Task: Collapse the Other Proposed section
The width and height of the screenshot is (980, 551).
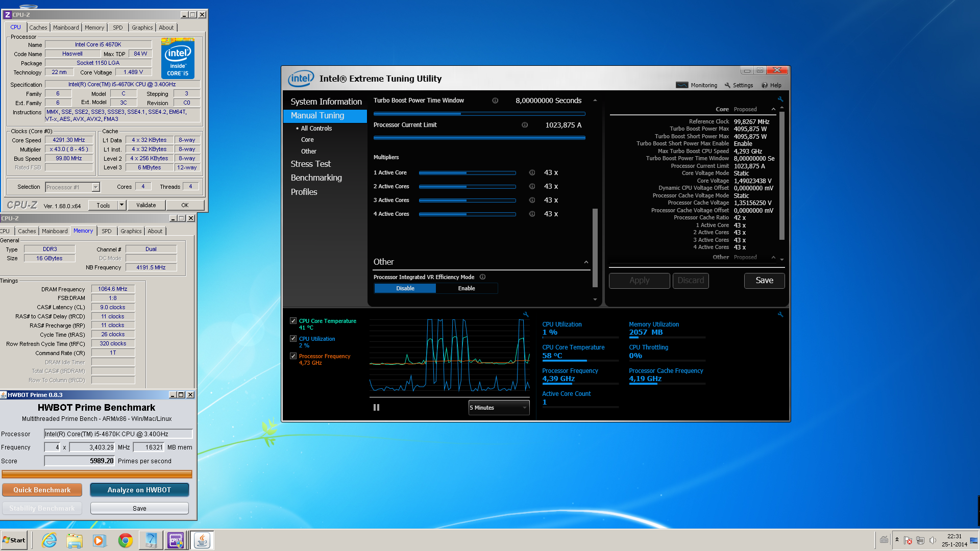Action: point(773,257)
